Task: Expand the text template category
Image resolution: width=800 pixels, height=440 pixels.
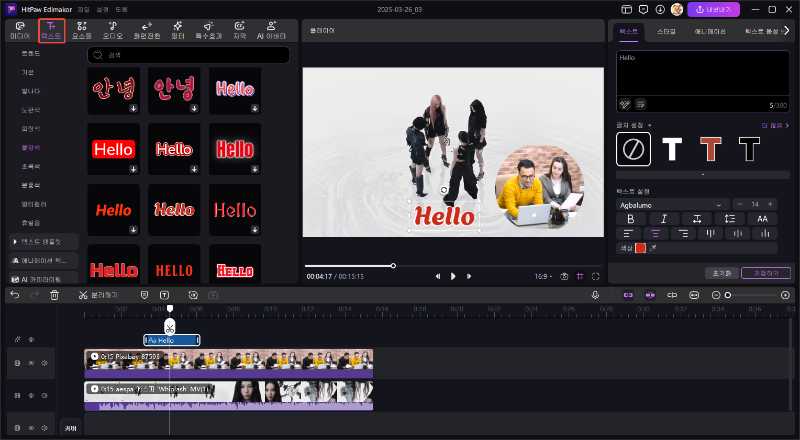Action: pyautogui.click(x=43, y=241)
